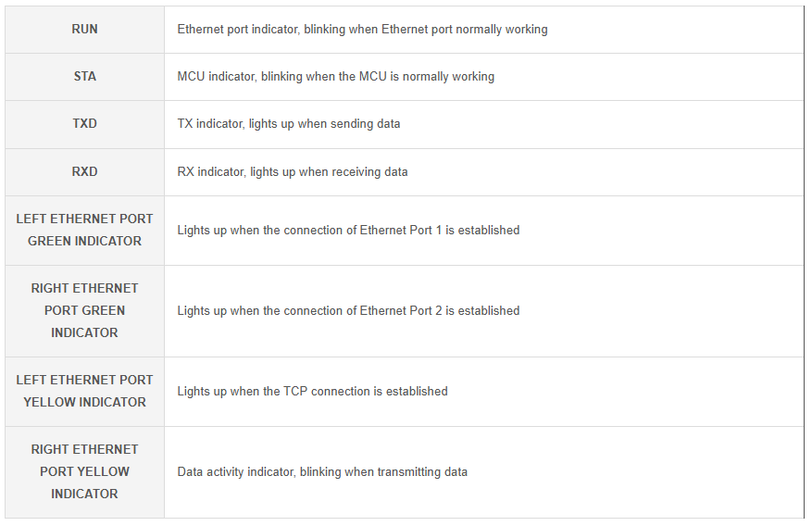
Task: Click the MCU indicator description text
Action: pyautogui.click(x=335, y=77)
